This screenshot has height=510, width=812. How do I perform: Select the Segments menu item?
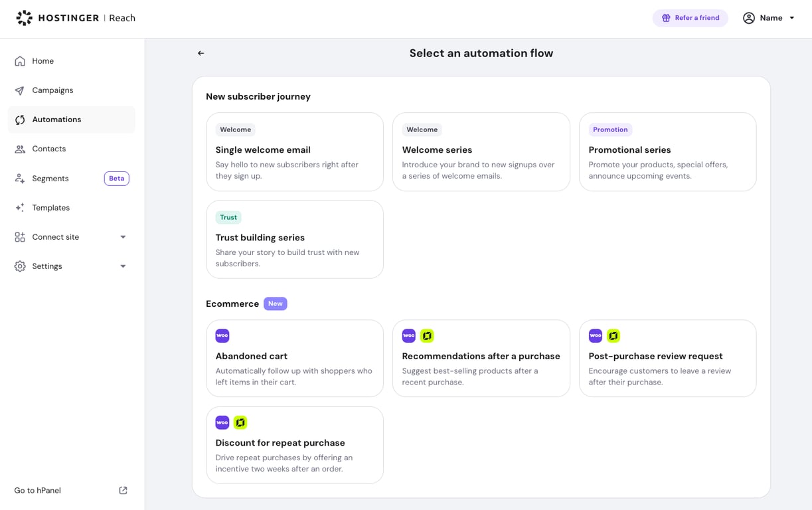tap(50, 178)
